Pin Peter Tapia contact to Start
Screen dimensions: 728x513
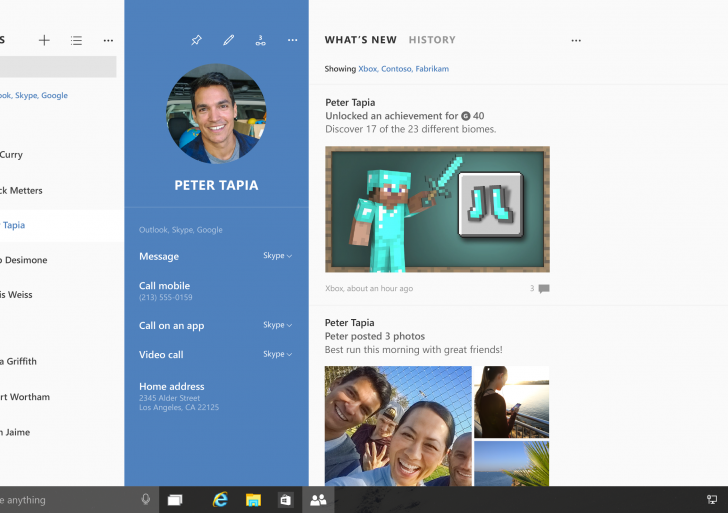tap(196, 40)
